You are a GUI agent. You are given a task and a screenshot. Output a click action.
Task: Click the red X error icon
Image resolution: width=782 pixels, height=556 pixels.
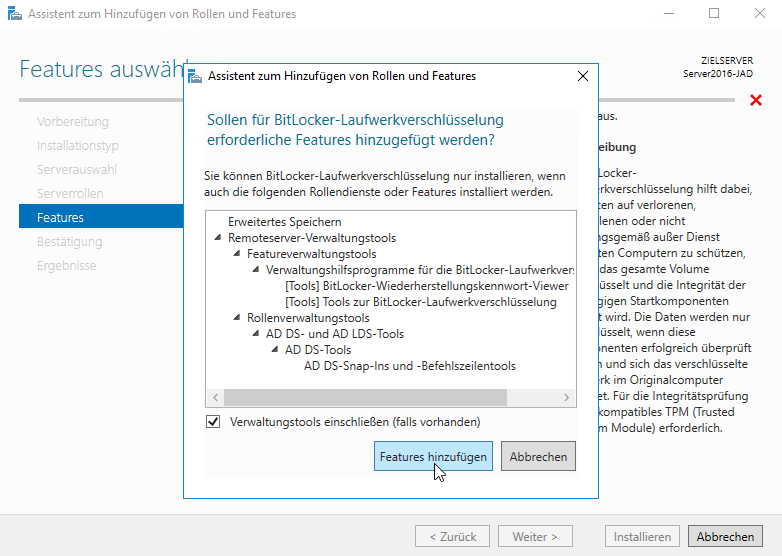[756, 100]
